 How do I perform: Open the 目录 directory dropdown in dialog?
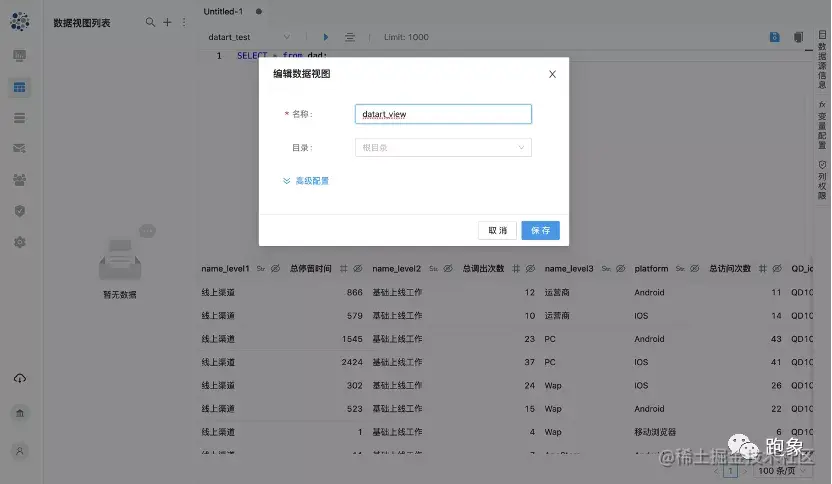coord(443,148)
